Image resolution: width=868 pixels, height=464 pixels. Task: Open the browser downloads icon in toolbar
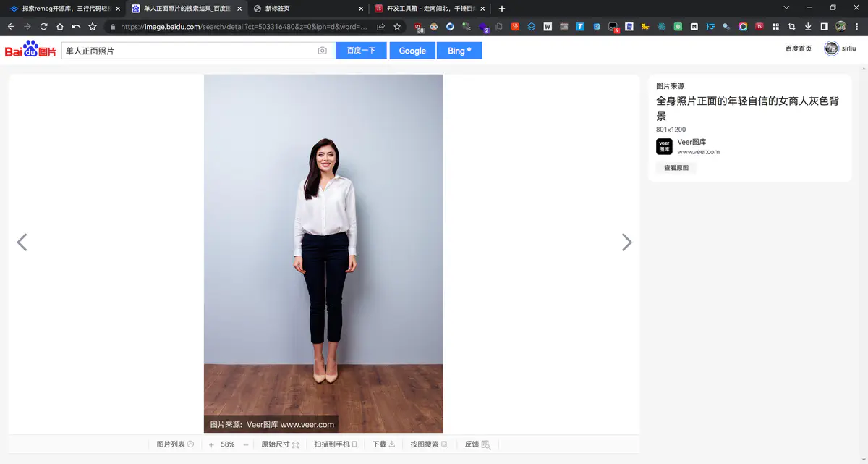click(808, 27)
